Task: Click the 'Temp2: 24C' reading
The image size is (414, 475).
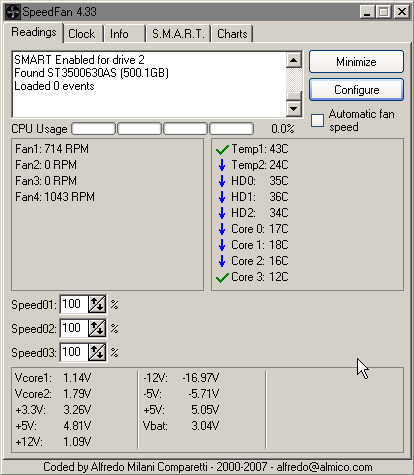Action: tap(260, 165)
